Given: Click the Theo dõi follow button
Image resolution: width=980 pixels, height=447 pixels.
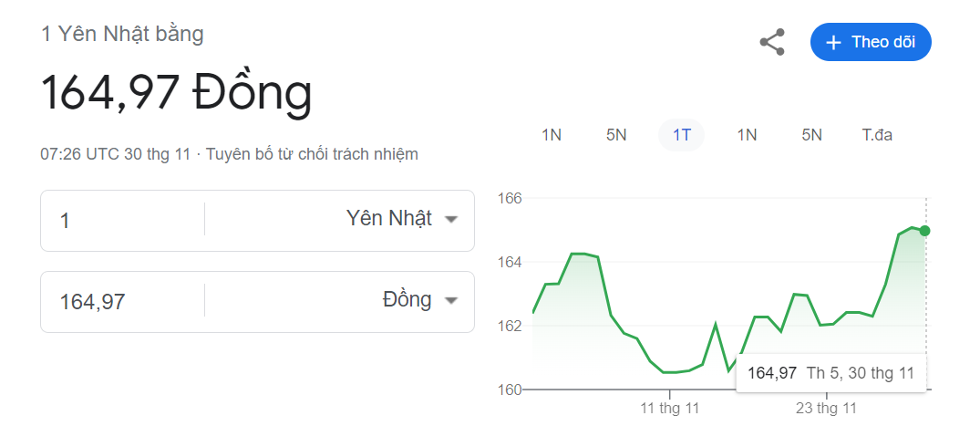Looking at the screenshot, I should [871, 42].
